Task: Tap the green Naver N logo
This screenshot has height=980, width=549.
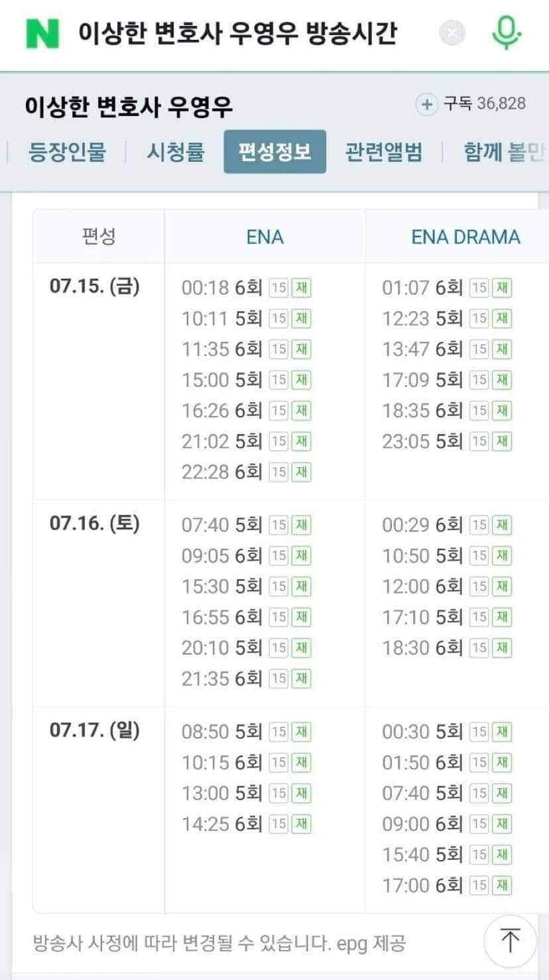Action: point(43,33)
